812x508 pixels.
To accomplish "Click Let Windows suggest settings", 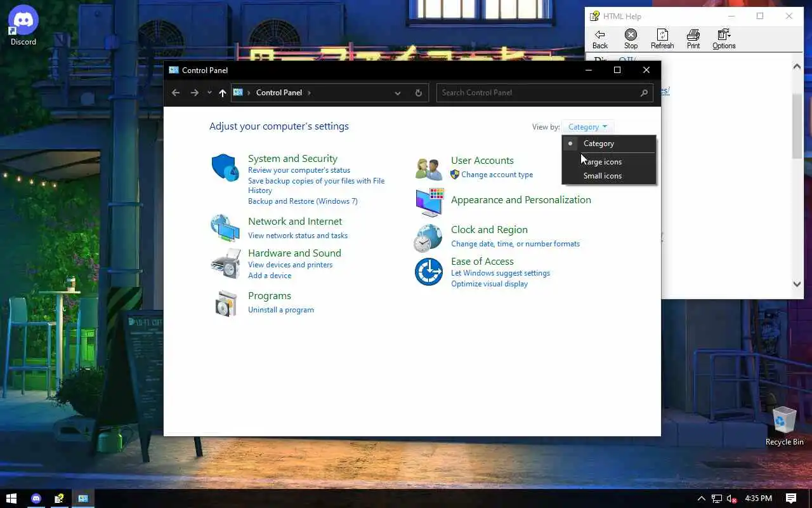I will (501, 273).
